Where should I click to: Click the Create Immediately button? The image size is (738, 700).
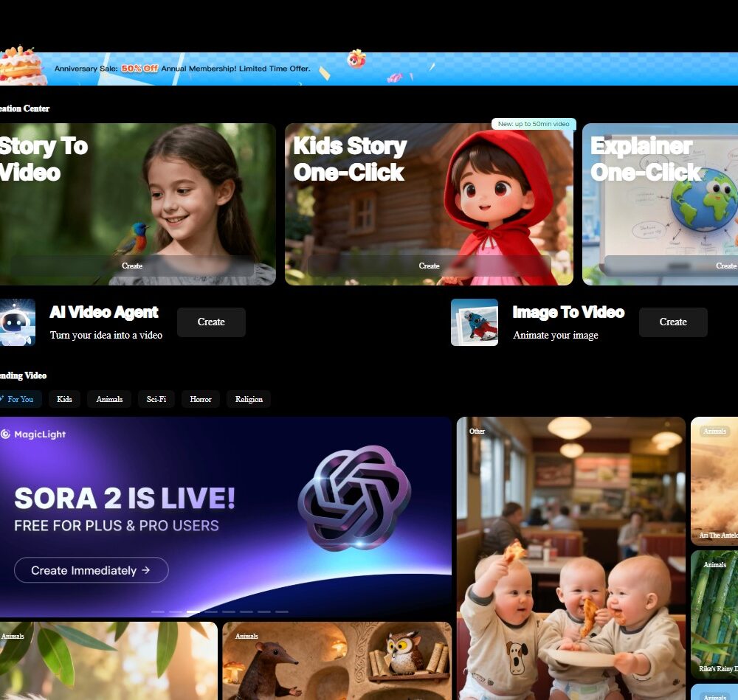pos(91,570)
